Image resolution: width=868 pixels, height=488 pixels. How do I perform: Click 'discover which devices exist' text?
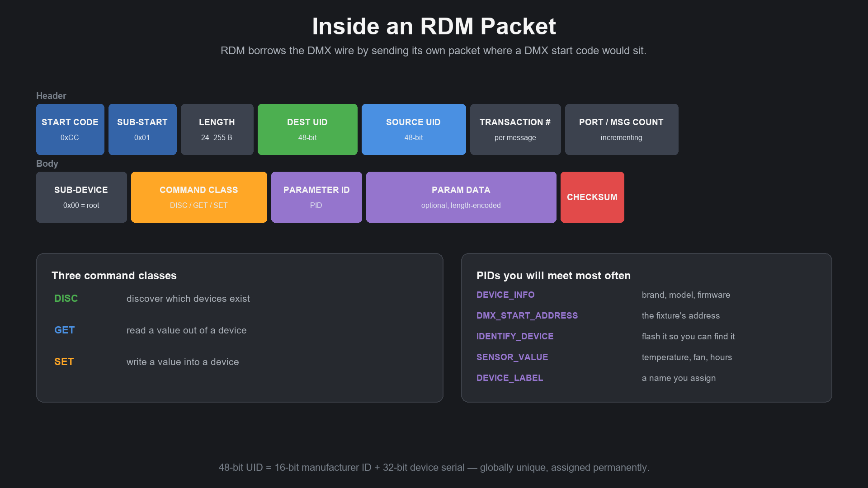click(188, 299)
